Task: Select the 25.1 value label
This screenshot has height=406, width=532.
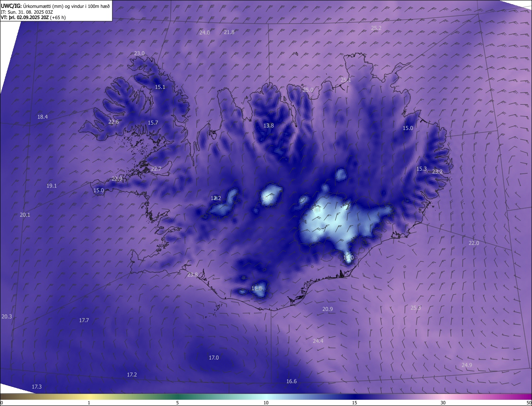Action: pos(346,80)
